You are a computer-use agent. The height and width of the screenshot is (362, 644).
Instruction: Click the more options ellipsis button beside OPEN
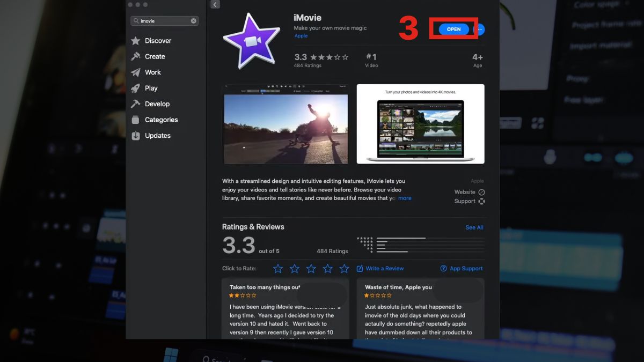[x=481, y=29]
